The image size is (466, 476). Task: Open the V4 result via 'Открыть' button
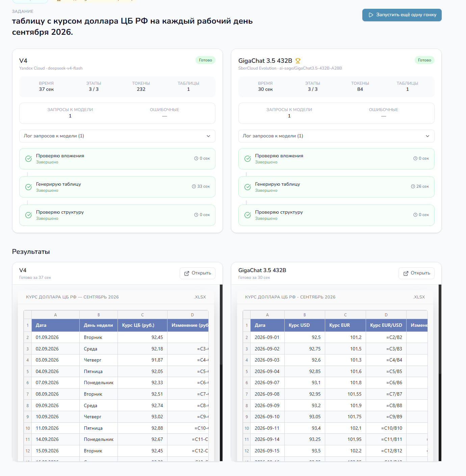pos(198,273)
